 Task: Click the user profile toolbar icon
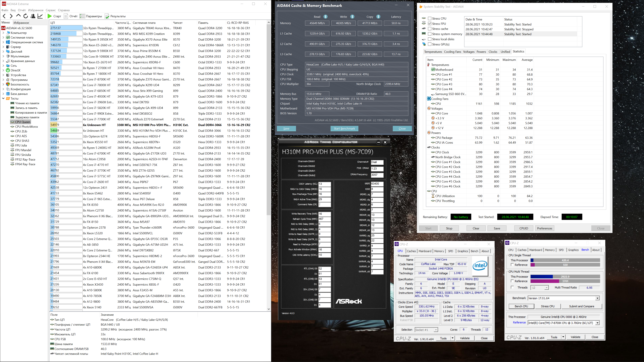coord(33,16)
